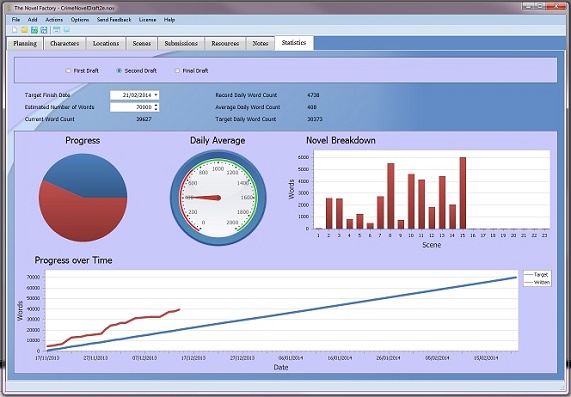
Task: Click the Novel Breakdown heading
Action: [340, 141]
